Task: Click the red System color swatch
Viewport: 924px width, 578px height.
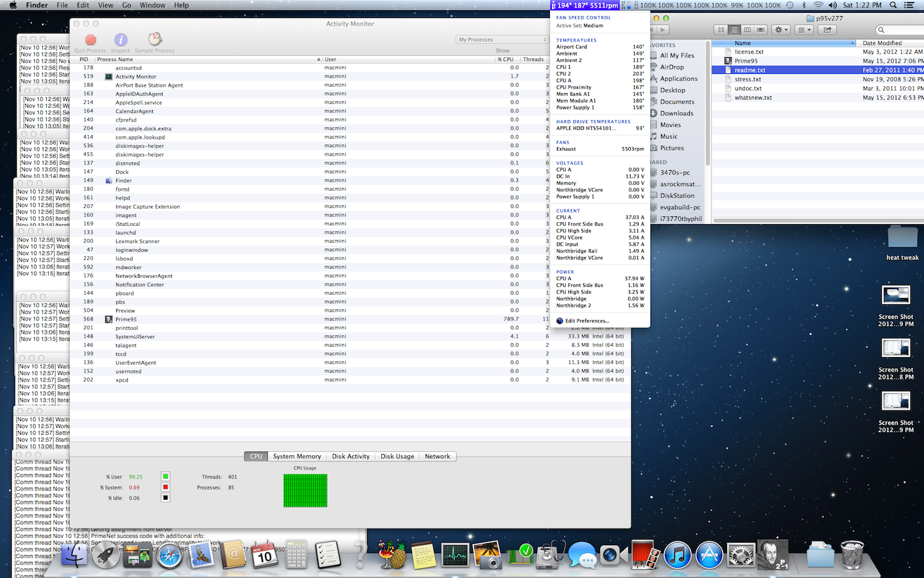Action: pos(166,487)
